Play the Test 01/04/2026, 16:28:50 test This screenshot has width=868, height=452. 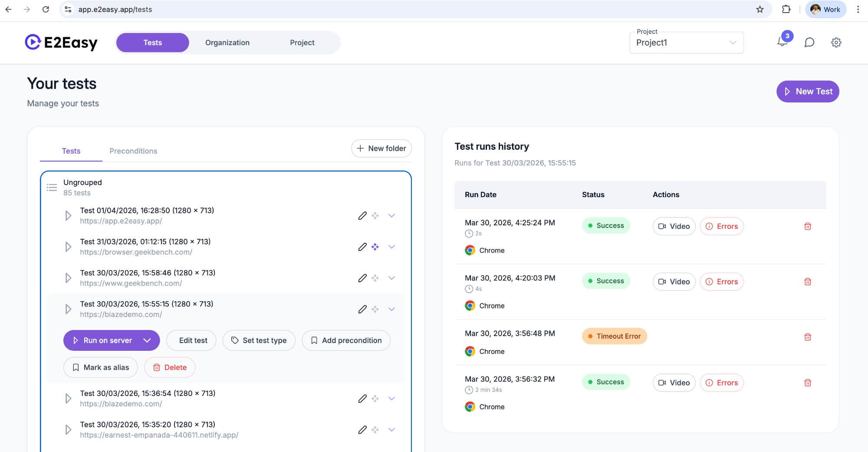coord(68,216)
